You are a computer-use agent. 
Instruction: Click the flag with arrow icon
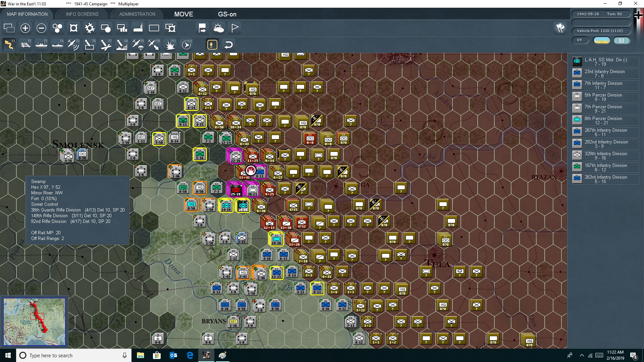click(x=202, y=28)
